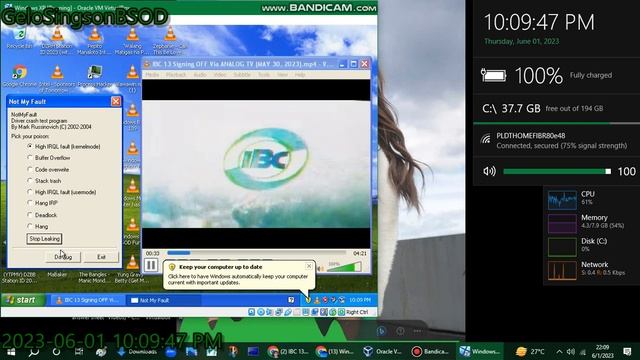Click the VirtualBox Right Ctrl host key indicator
The width and height of the screenshot is (640, 360).
(x=357, y=312)
